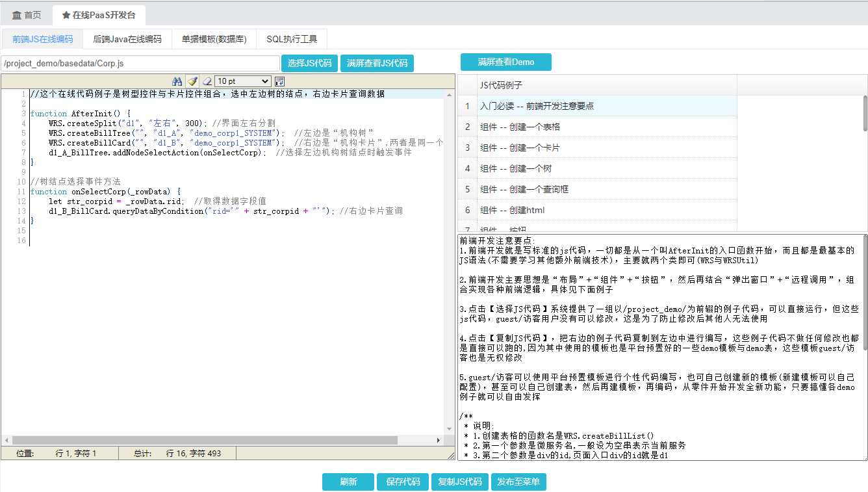Click the queryDataByCondition code line
868x492 pixels.
[x=225, y=211]
